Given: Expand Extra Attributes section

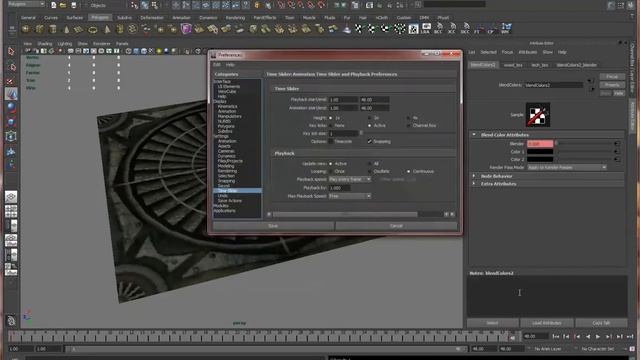Looking at the screenshot, I should click(x=474, y=184).
